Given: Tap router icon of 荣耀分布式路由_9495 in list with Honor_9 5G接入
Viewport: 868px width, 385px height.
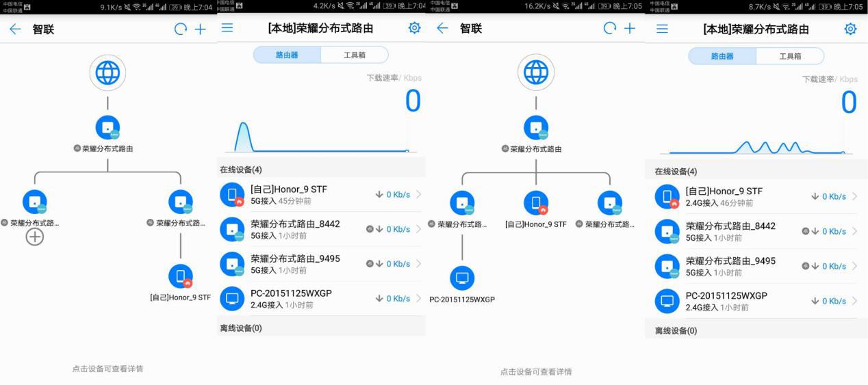Looking at the screenshot, I should [232, 264].
